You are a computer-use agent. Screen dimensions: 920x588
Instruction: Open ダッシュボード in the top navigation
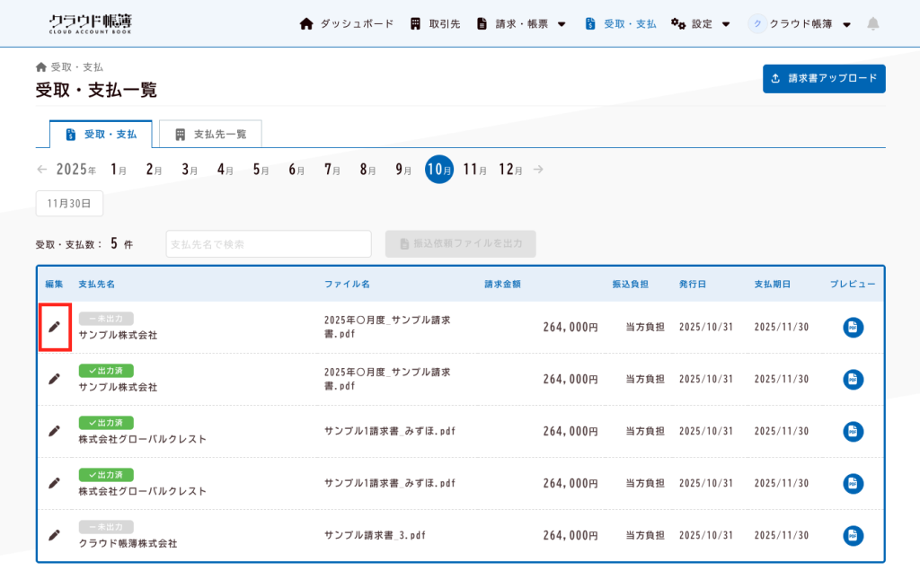coord(347,24)
